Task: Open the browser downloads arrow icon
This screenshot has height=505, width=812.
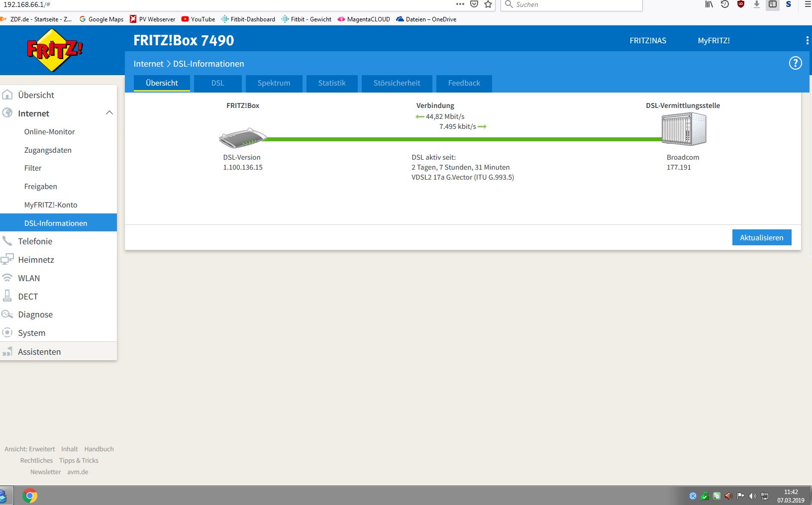Action: 757,4
